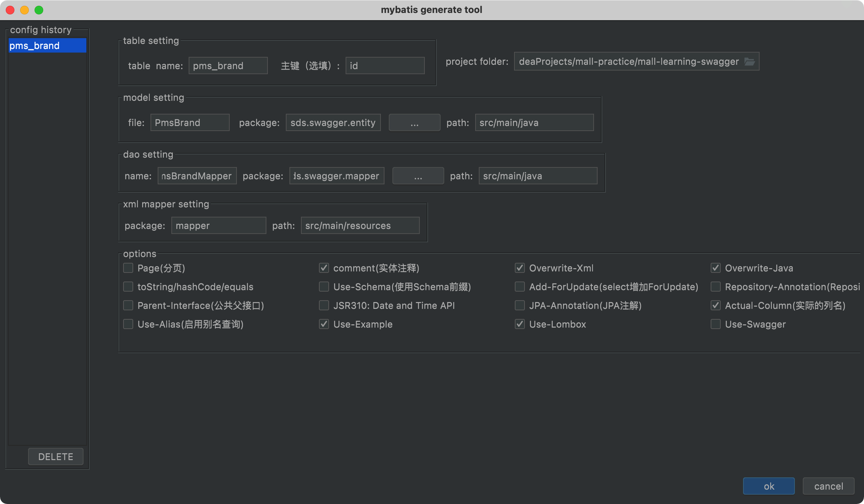Minimize the window with yellow button
The image size is (864, 504).
pyautogui.click(x=24, y=10)
